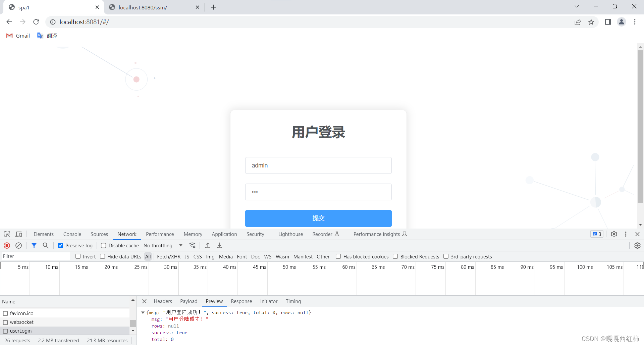The width and height of the screenshot is (644, 345).
Task: Click the 提交 login submit button
Action: (318, 218)
